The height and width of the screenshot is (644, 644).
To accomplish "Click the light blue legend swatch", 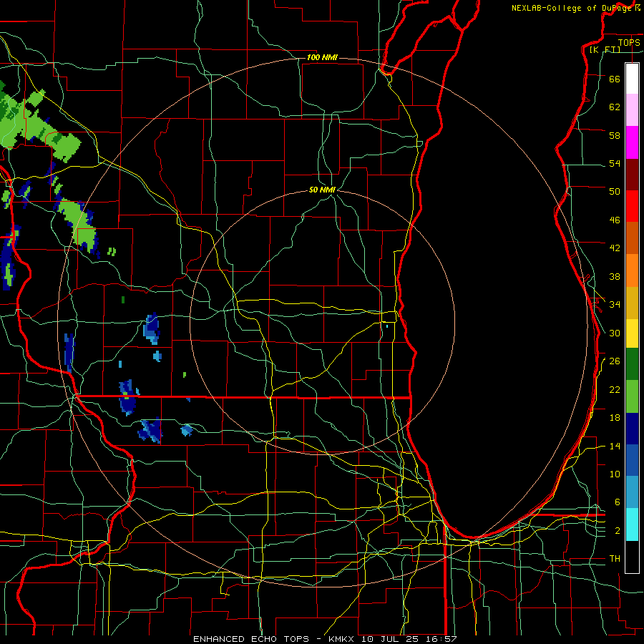I will point(632,492).
